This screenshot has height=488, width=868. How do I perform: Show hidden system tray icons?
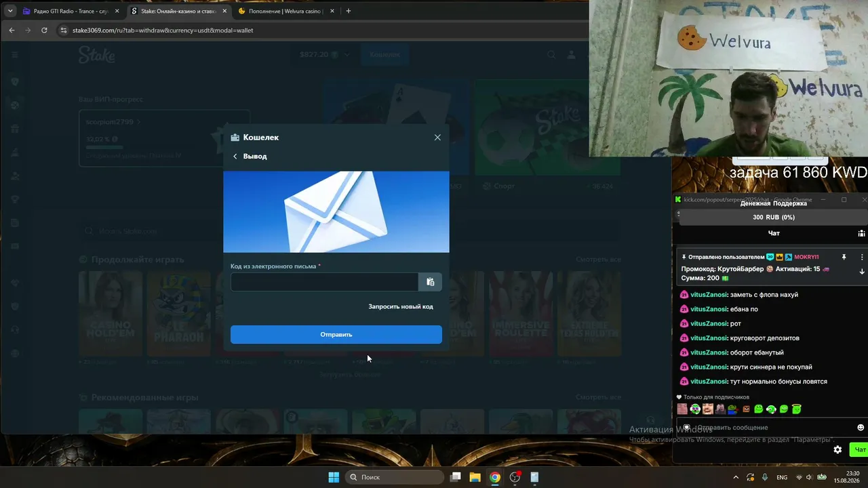736,477
